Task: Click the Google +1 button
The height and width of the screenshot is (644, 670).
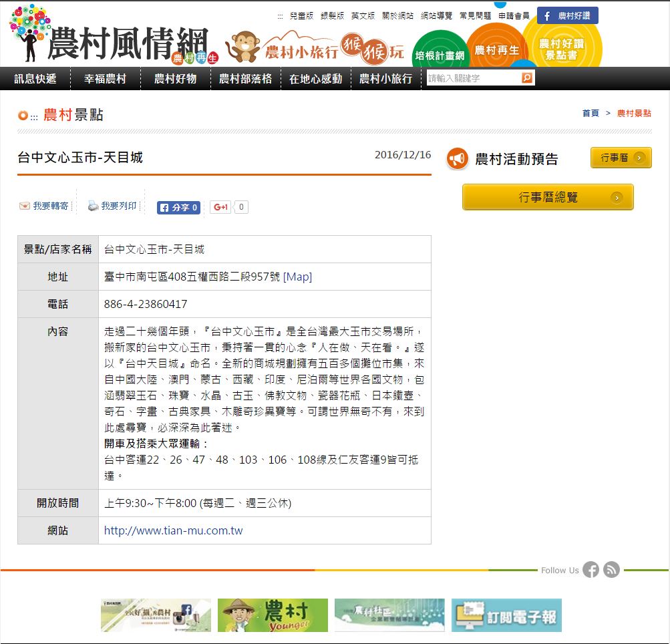Action: [x=221, y=208]
